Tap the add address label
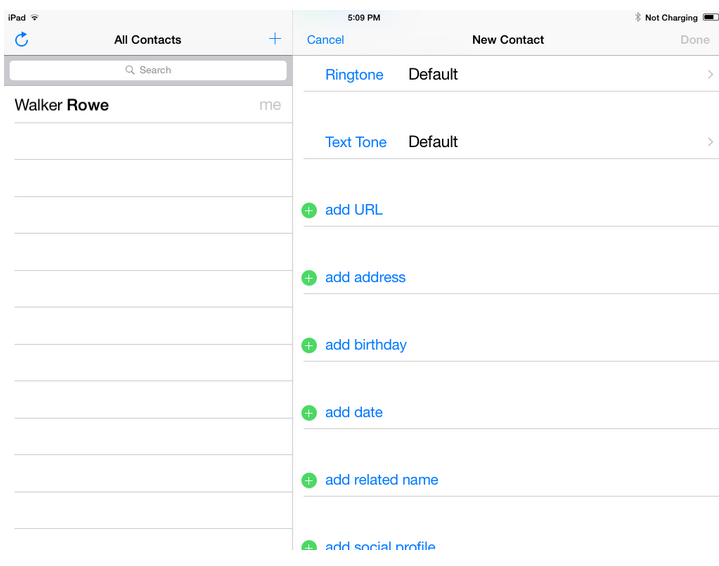Image resolution: width=719 pixels, height=566 pixels. [365, 277]
